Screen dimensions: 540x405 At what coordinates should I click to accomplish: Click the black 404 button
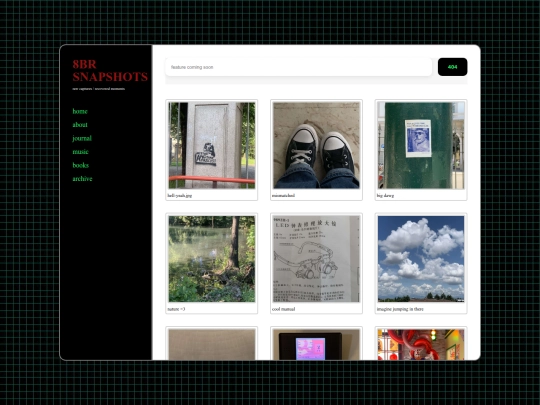pos(452,67)
